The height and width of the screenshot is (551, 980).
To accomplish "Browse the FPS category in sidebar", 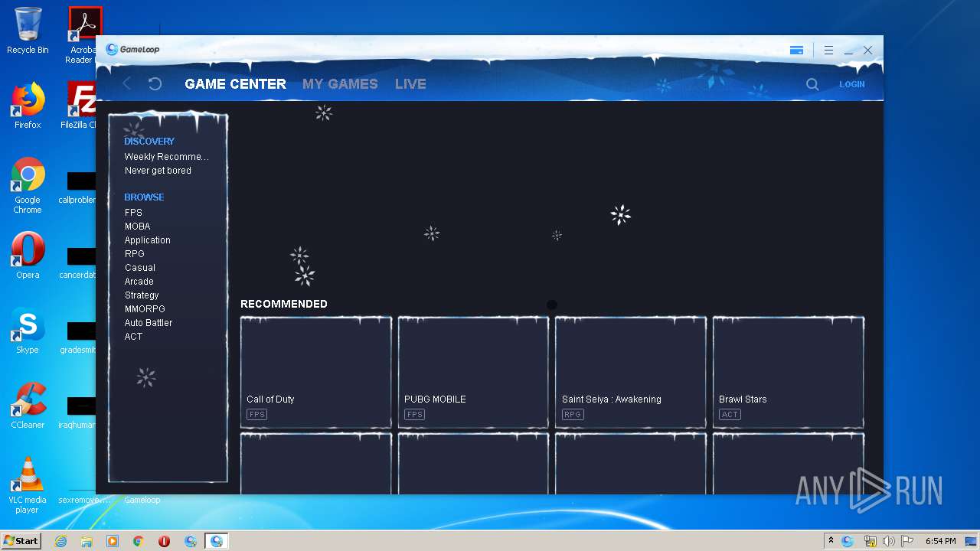I will (133, 213).
